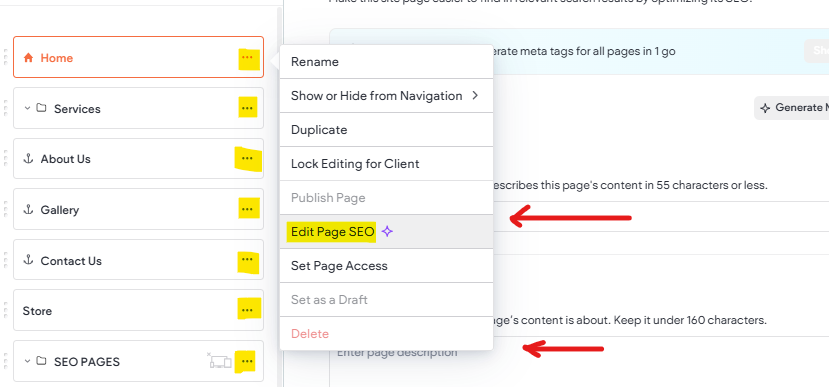The image size is (829, 387).
Task: Click the anchor icon beside About Us
Action: [x=29, y=159]
